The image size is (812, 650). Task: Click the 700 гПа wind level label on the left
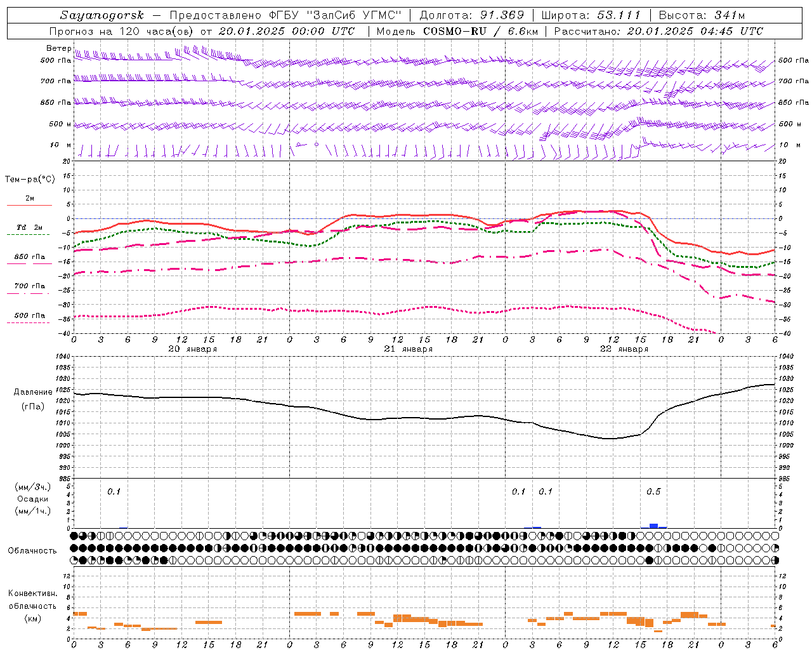click(56, 81)
